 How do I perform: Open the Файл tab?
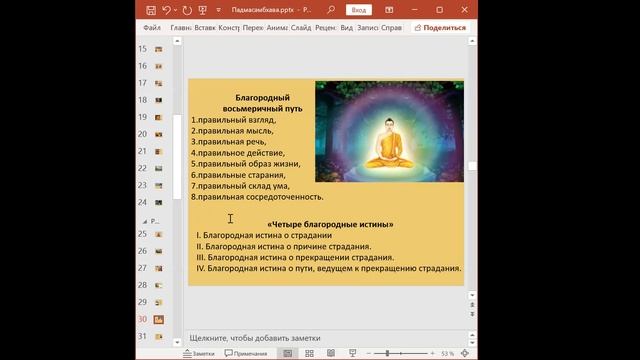click(152, 28)
